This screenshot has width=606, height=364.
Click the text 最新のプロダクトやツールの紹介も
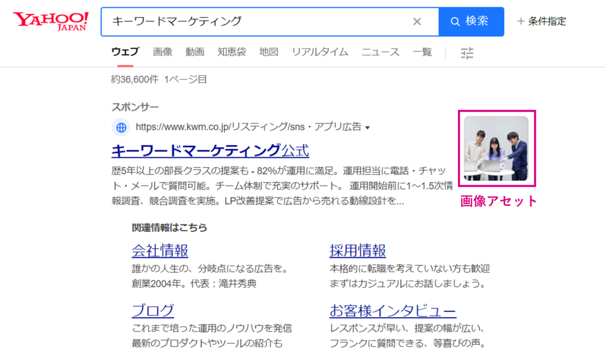coord(208,344)
